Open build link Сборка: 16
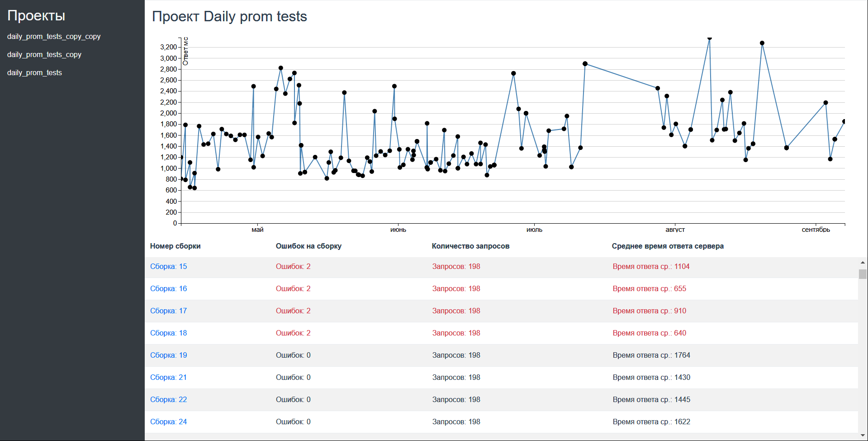868x441 pixels. click(168, 288)
